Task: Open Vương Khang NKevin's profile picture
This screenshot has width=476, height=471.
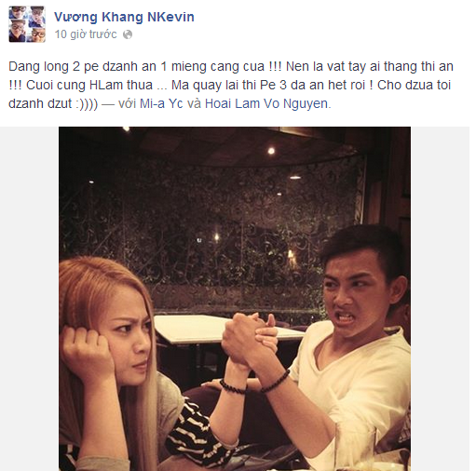Action: 27,24
